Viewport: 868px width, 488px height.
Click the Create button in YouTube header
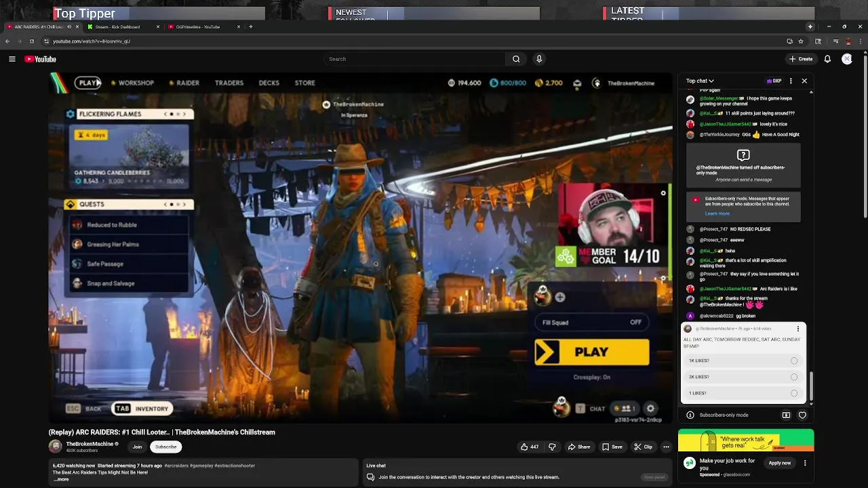click(x=801, y=59)
